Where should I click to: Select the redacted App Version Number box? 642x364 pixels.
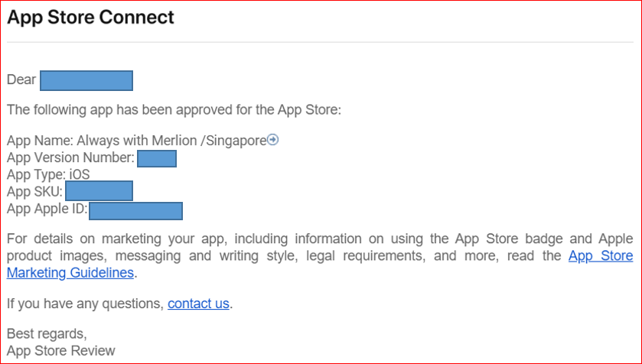click(x=157, y=158)
